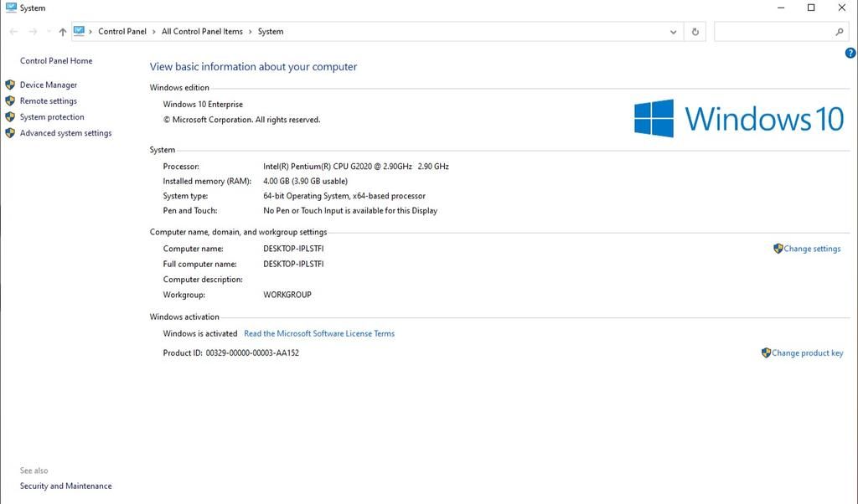Viewport: 858px width, 504px height.
Task: Click the Windows 10 Enterprise edition text
Action: 203,104
